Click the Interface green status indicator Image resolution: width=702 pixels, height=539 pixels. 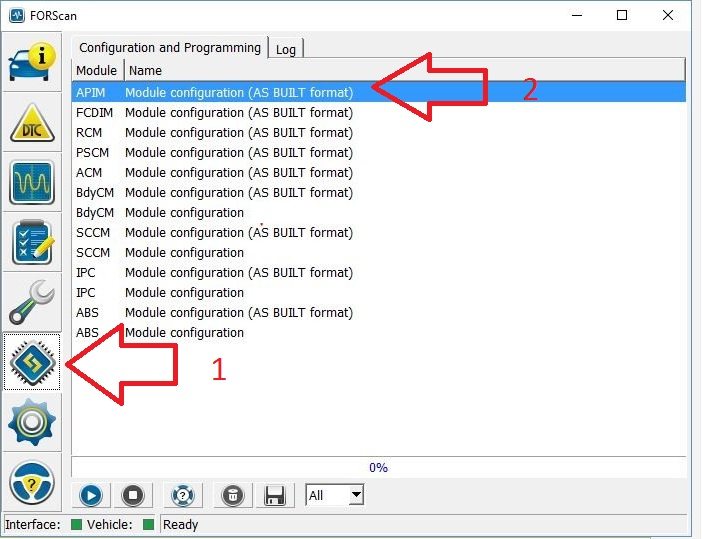pyautogui.click(x=77, y=524)
